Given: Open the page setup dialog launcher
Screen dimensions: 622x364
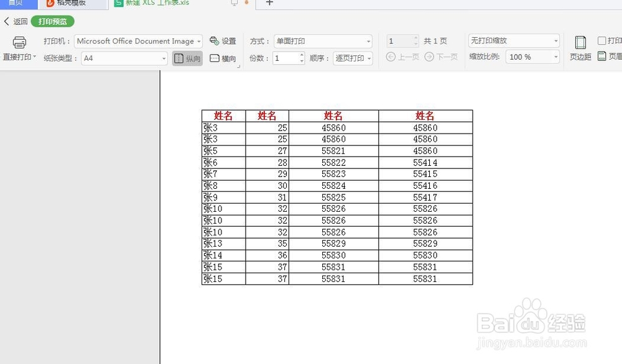Looking at the screenshot, I should (238, 66).
